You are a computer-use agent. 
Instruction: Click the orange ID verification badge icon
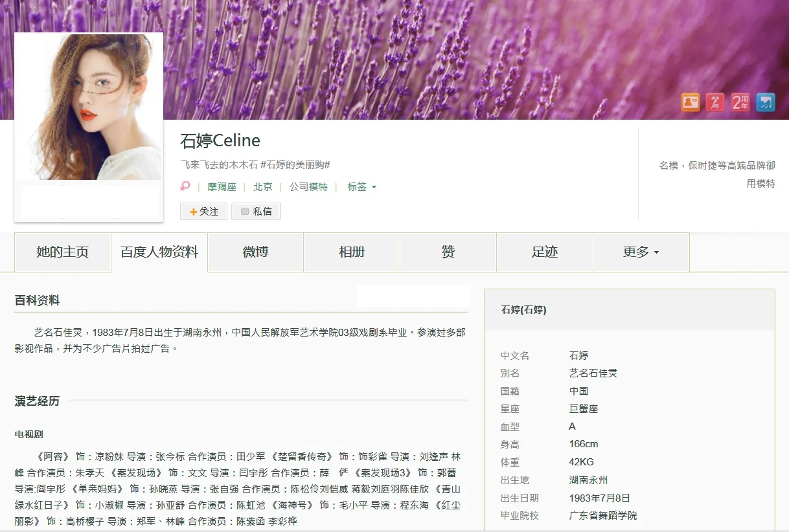(691, 102)
